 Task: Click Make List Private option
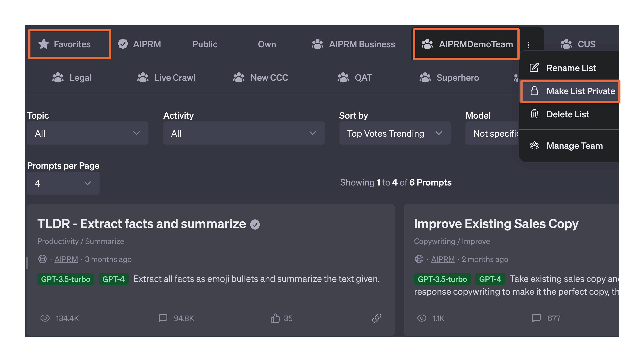coord(573,91)
